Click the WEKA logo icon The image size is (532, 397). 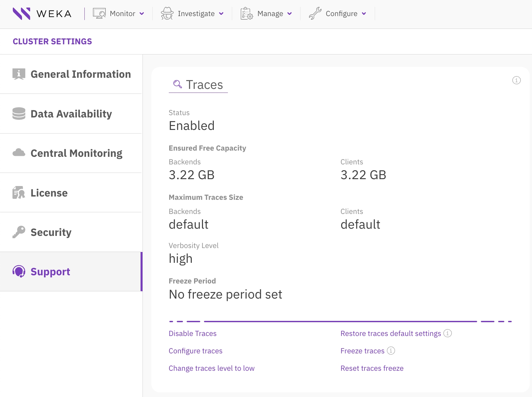click(22, 14)
